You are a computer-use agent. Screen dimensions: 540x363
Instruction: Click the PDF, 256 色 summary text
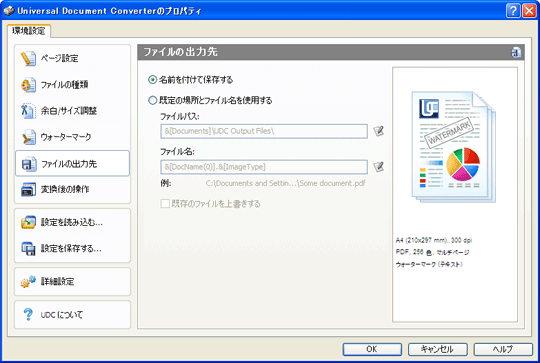[433, 252]
